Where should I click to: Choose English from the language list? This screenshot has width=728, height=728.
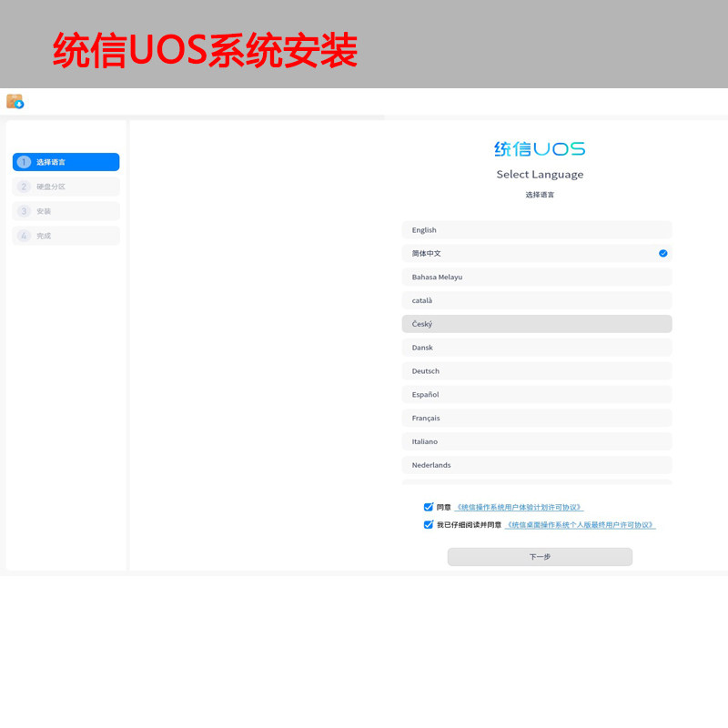[x=537, y=230]
